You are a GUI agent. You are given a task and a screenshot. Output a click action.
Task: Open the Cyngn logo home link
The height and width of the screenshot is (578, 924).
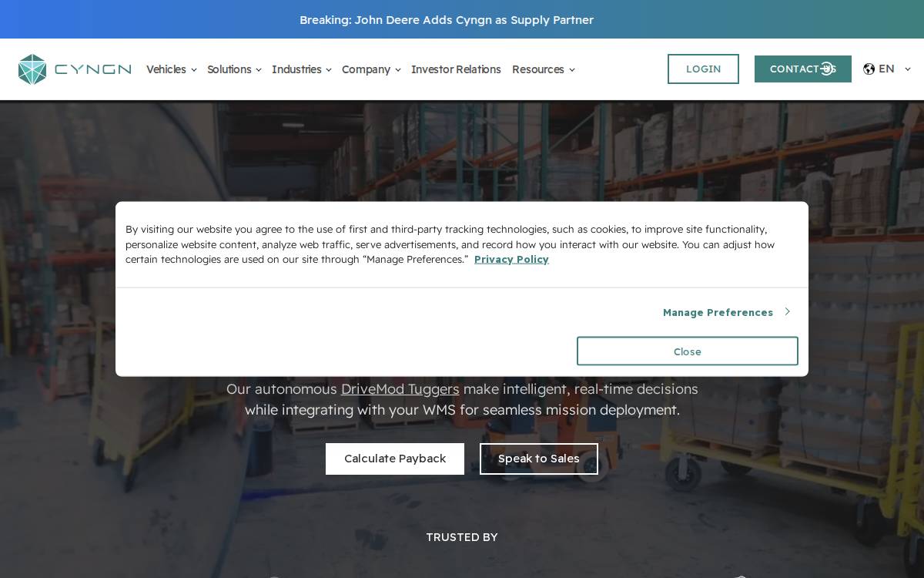[x=75, y=69]
